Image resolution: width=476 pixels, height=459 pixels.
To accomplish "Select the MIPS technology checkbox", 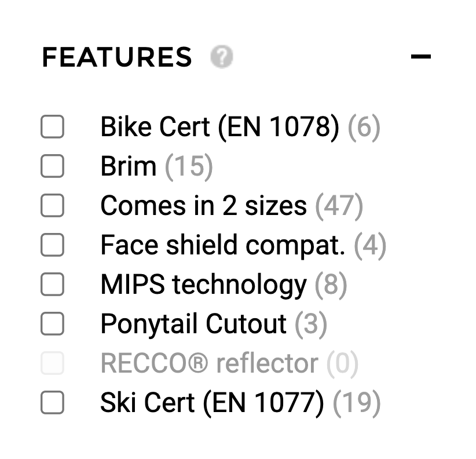I will point(52,285).
